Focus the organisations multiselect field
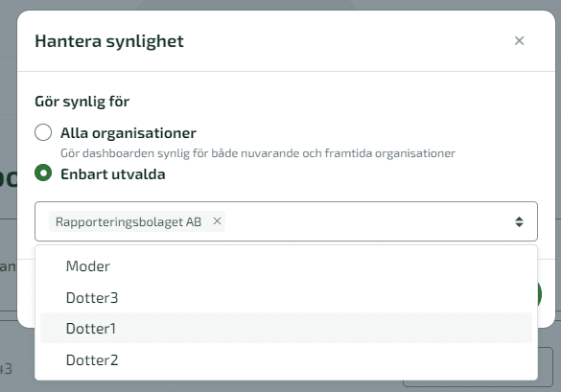The height and width of the screenshot is (392, 561). point(286,221)
